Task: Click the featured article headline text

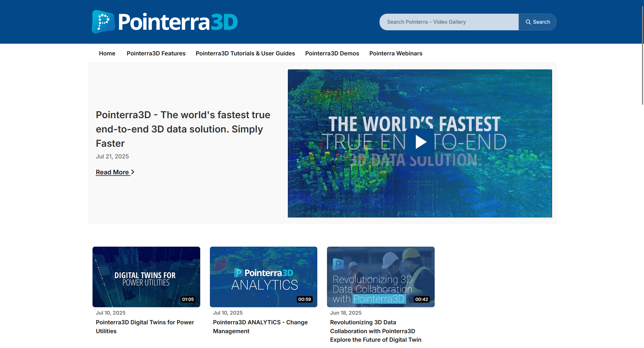Action: point(183,129)
